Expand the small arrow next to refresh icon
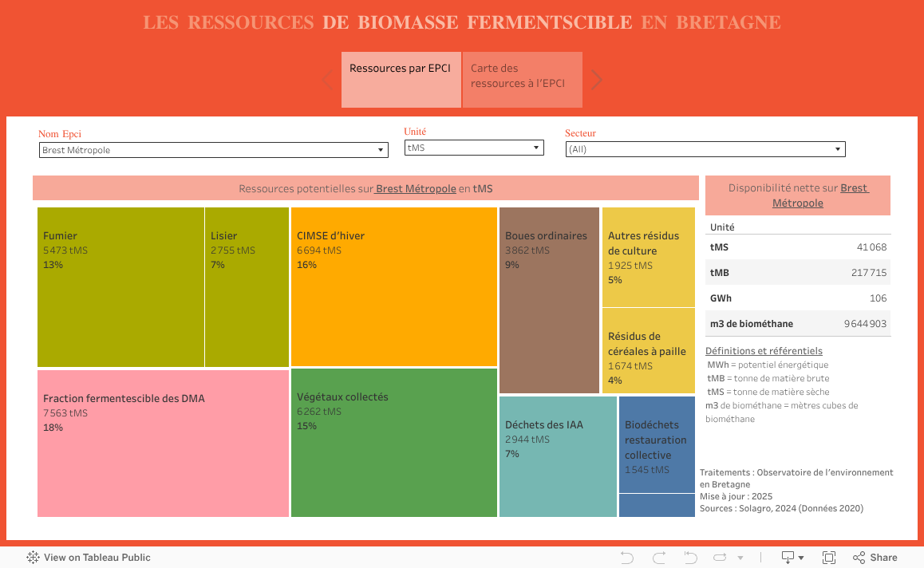 740,558
